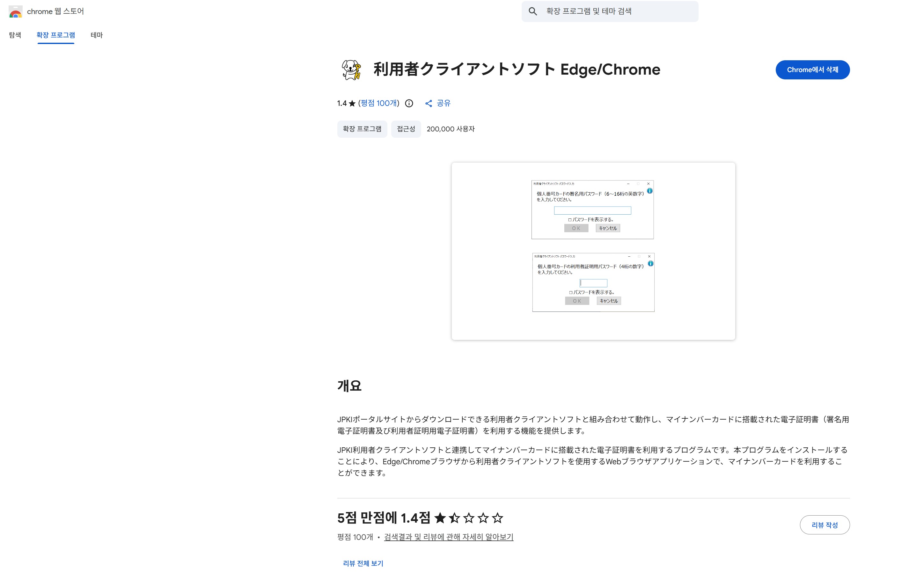Click the rating info circle icon
924x580 pixels.
(409, 103)
